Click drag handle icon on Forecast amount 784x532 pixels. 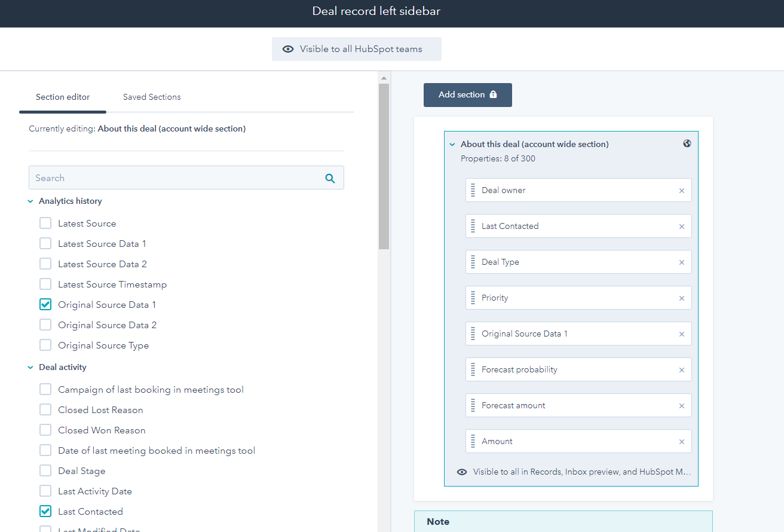tap(473, 405)
